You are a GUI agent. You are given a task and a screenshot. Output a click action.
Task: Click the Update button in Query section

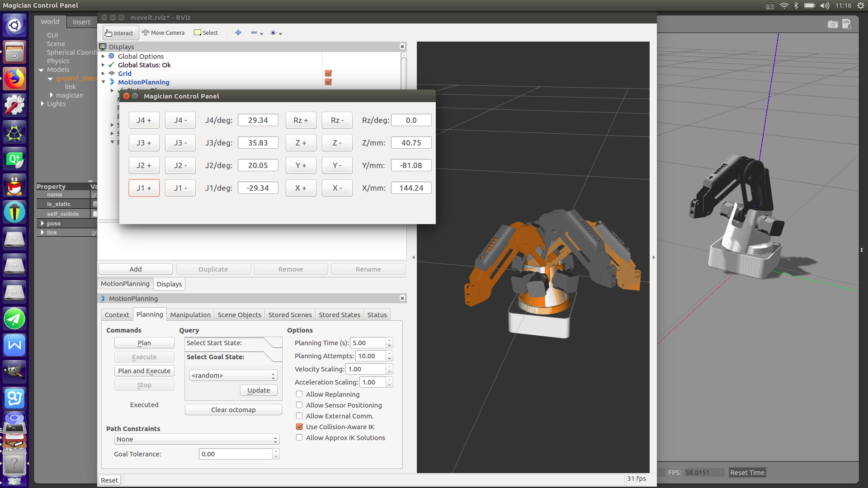259,389
